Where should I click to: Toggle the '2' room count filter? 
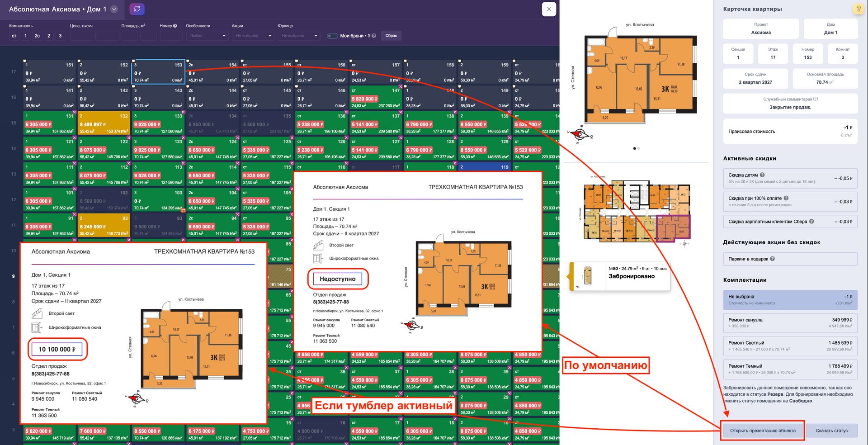click(49, 36)
